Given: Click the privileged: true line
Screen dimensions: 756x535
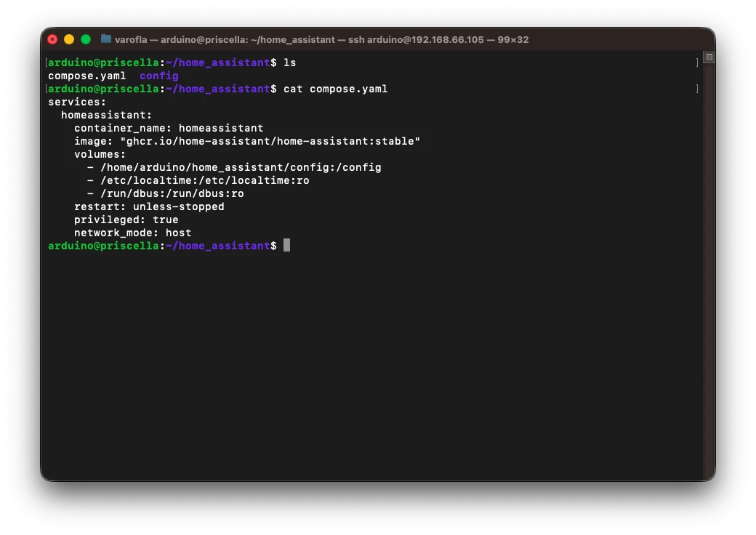Looking at the screenshot, I should [126, 220].
